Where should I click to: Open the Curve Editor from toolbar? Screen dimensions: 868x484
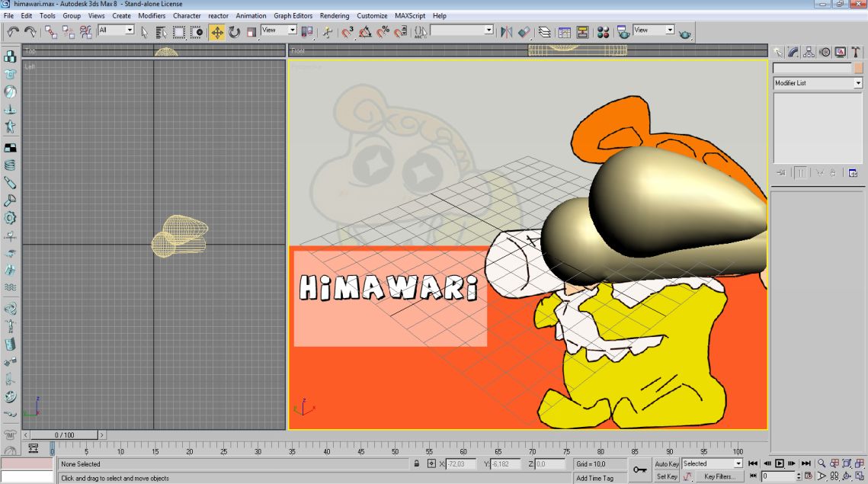[x=565, y=32]
